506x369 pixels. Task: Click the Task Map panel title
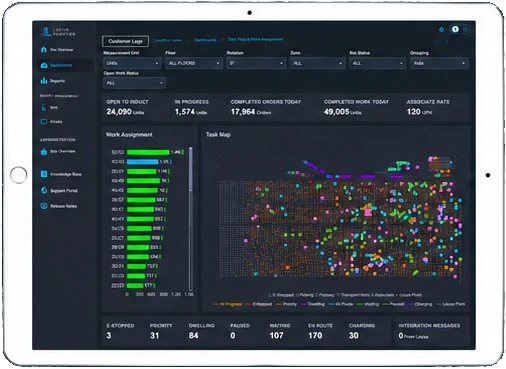[218, 134]
